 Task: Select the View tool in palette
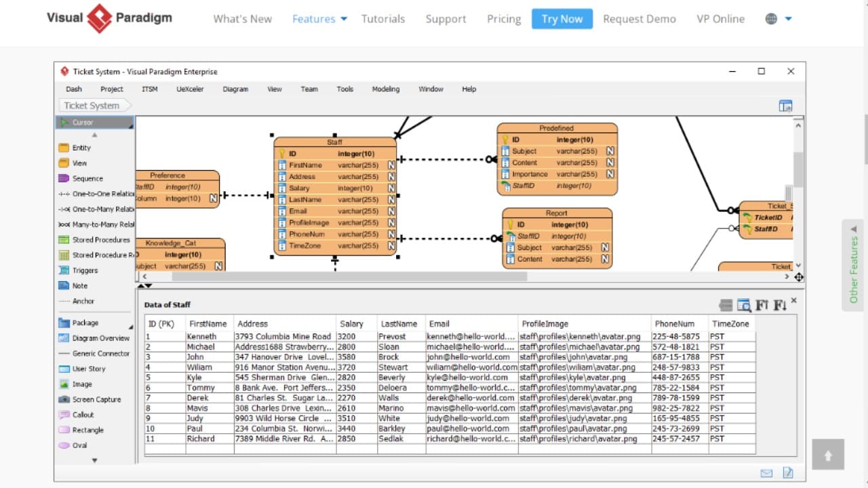[x=73, y=163]
